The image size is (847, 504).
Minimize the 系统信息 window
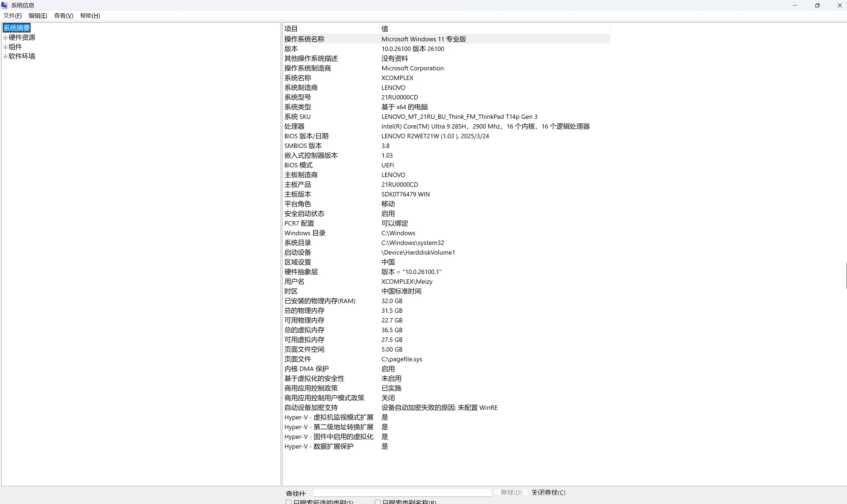795,6
